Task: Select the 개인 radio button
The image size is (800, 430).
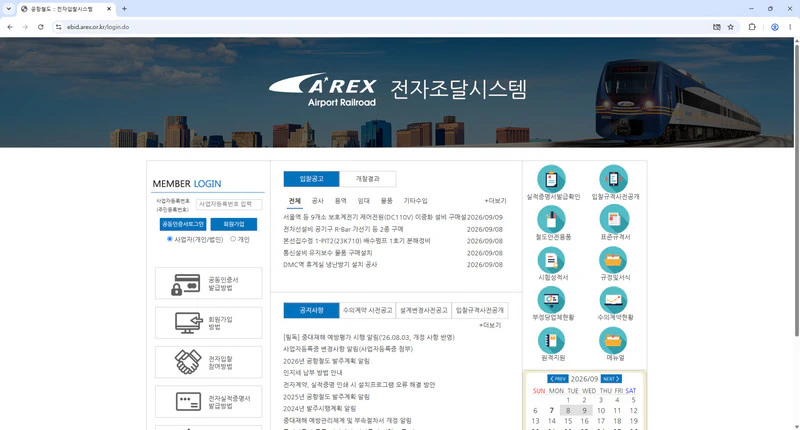Action: click(233, 239)
